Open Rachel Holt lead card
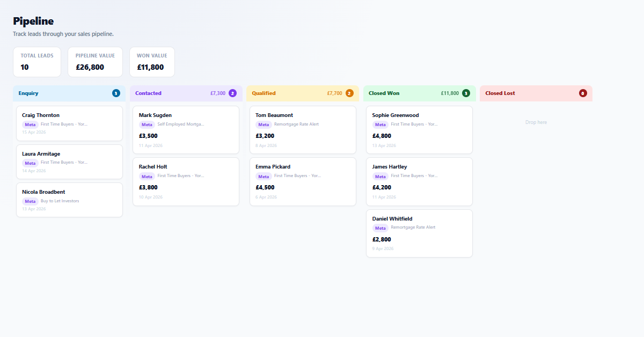 pos(186,181)
